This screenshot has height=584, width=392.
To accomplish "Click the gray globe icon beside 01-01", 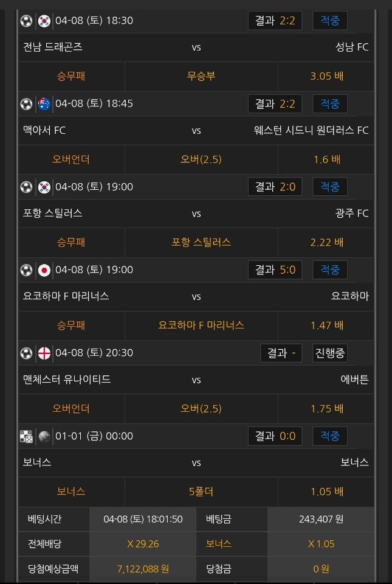I will 44,436.
